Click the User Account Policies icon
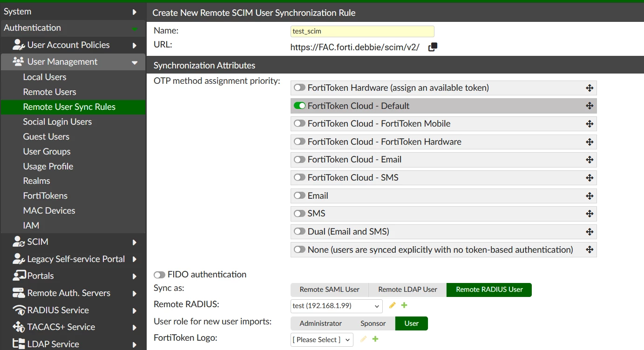The height and width of the screenshot is (350, 644). (19, 45)
